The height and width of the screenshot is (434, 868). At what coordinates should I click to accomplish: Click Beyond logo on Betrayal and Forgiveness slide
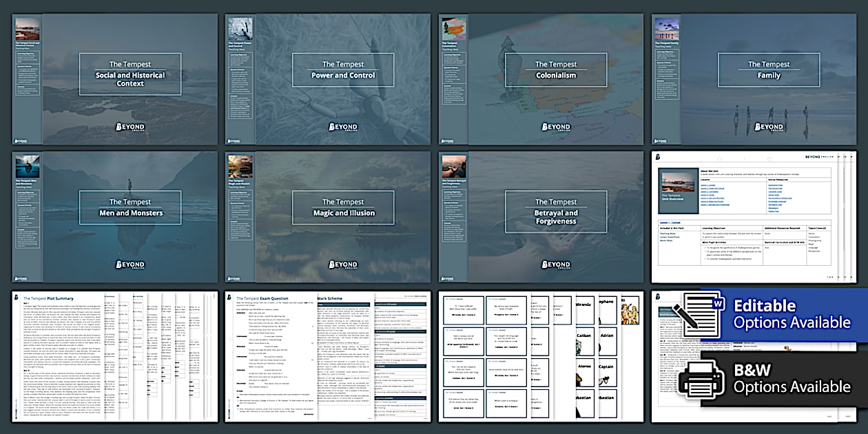[556, 265]
